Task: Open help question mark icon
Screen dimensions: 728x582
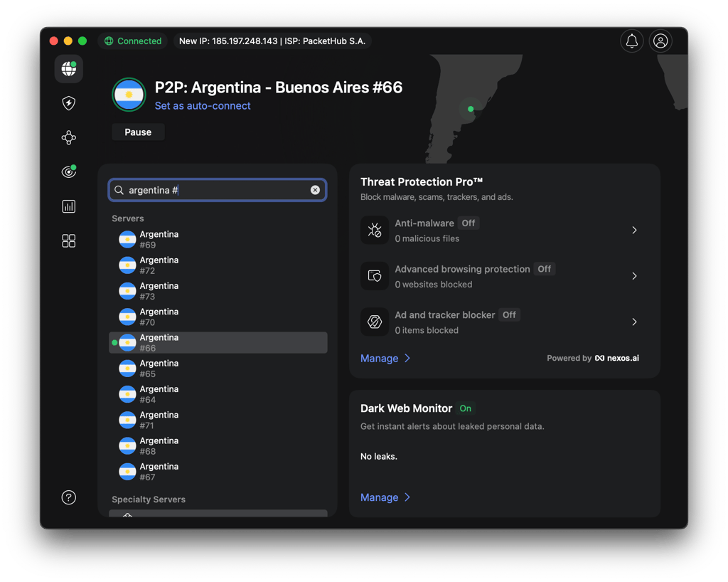Action: [69, 497]
